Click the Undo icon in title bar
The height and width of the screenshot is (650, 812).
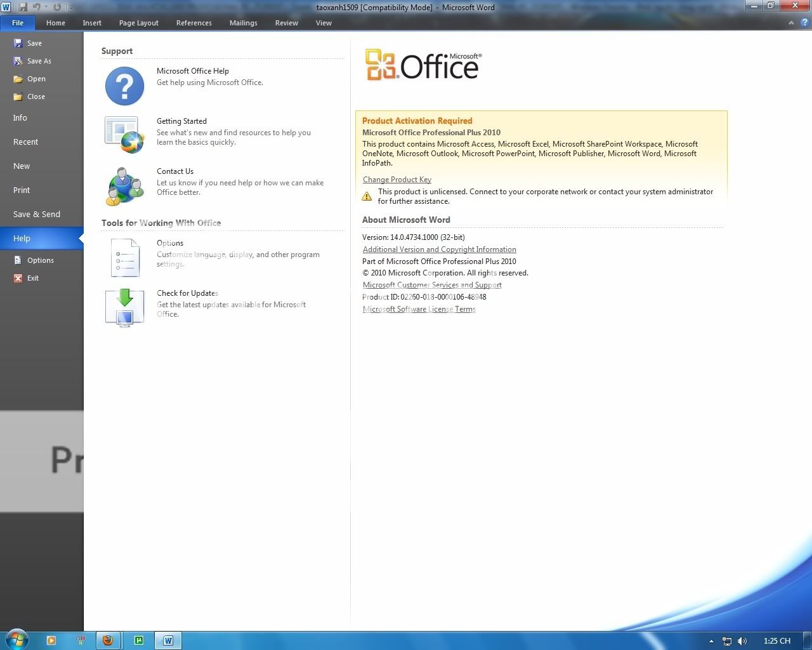[x=36, y=7]
